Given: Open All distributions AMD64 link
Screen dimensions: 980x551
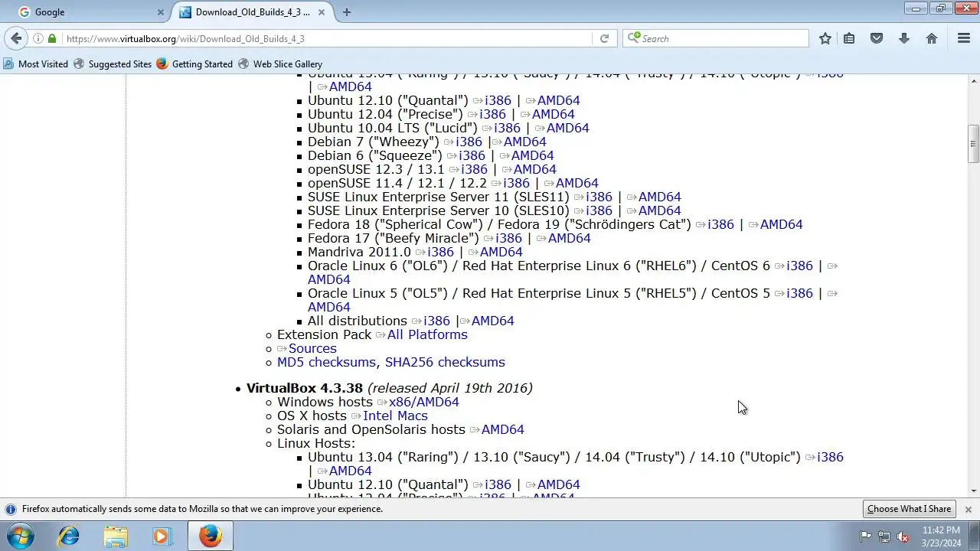Looking at the screenshot, I should [492, 321].
